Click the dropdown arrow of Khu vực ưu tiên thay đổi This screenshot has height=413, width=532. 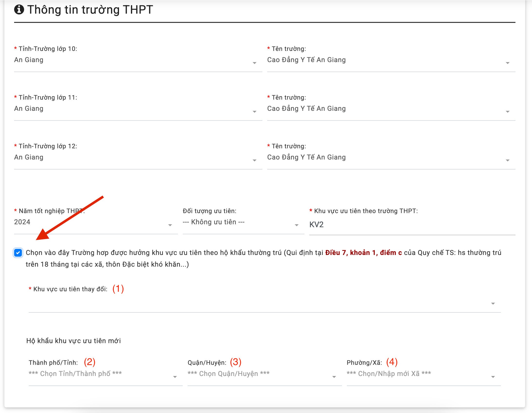coord(493,304)
